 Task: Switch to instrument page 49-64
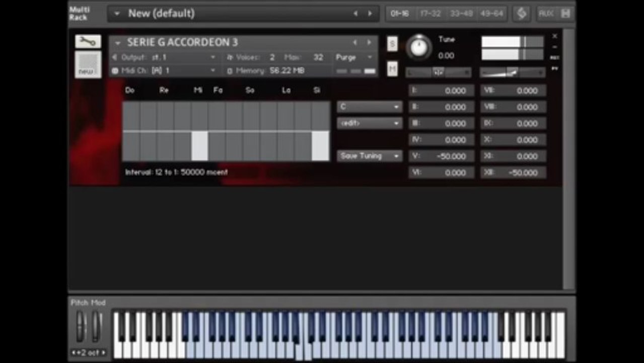[491, 14]
